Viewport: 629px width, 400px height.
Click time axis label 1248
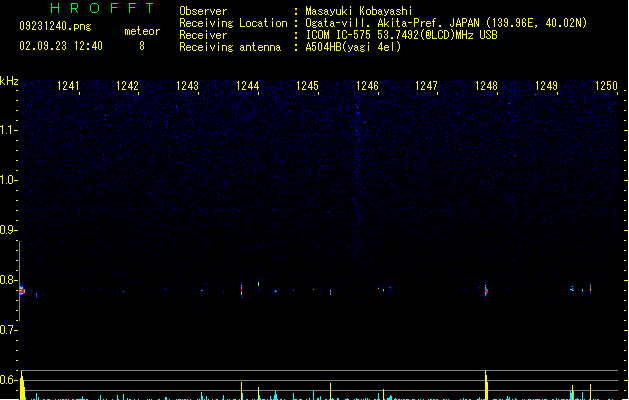click(486, 86)
